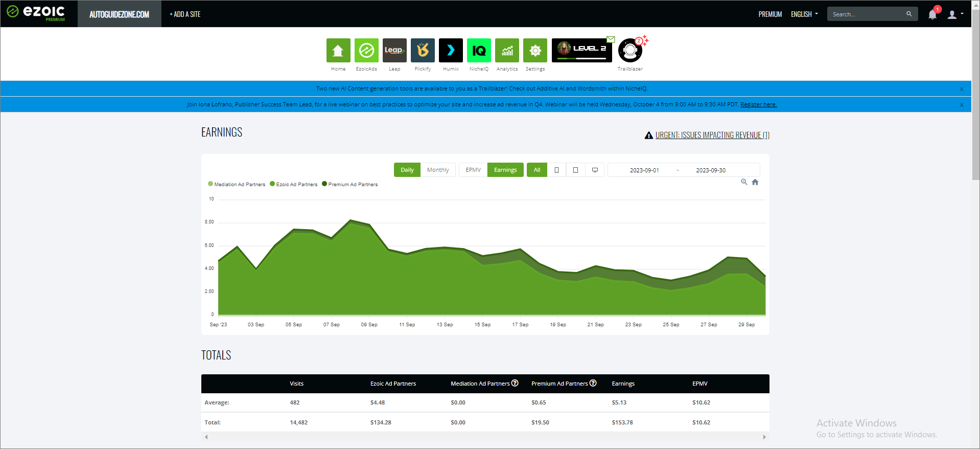The image size is (980, 449).
Task: Filter chart by mobile device icon
Action: point(556,170)
